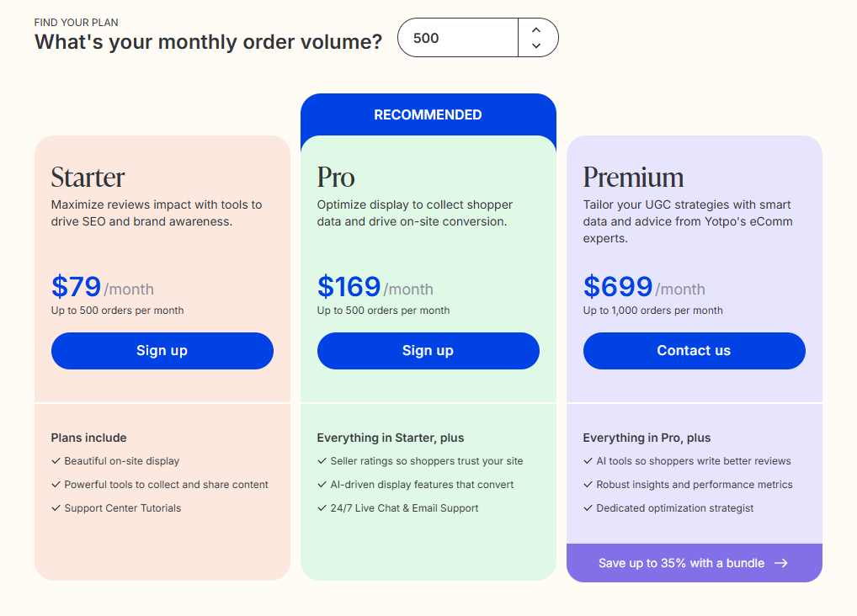Viewport: 857px width, 616px height.
Task: Click the right-arrow icon in the bundle banner
Action: click(781, 563)
